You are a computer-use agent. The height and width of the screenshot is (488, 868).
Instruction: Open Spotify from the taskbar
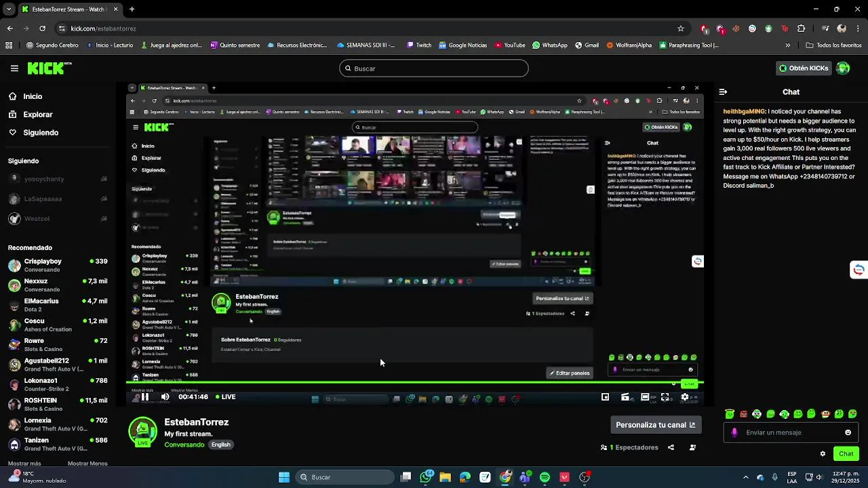coord(545,477)
